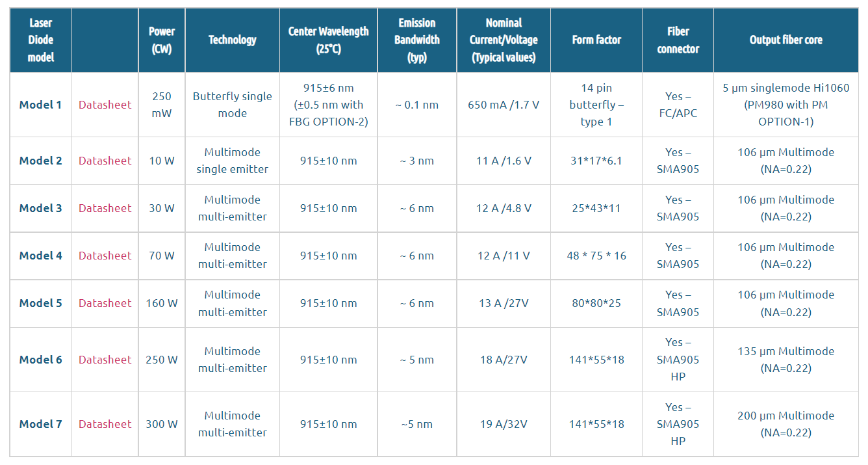This screenshot has height=465, width=868.
Task: Click the 650 mA /1.7 V cell
Action: 504,105
